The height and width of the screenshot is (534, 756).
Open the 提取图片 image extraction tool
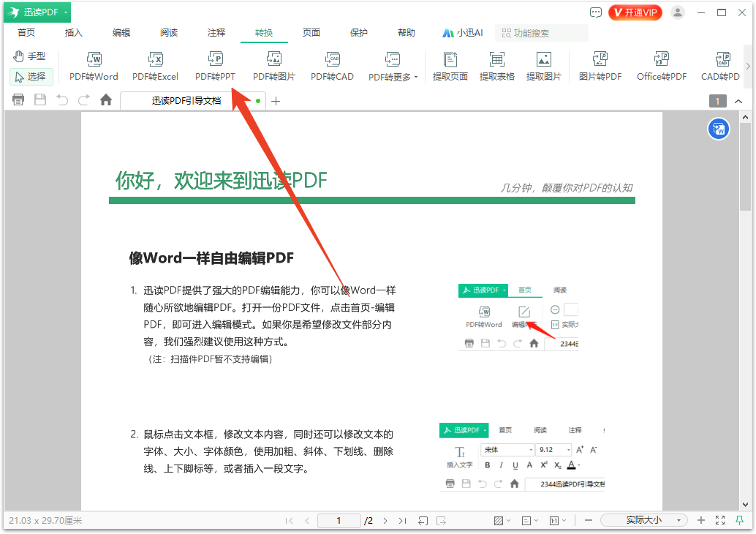pos(543,66)
